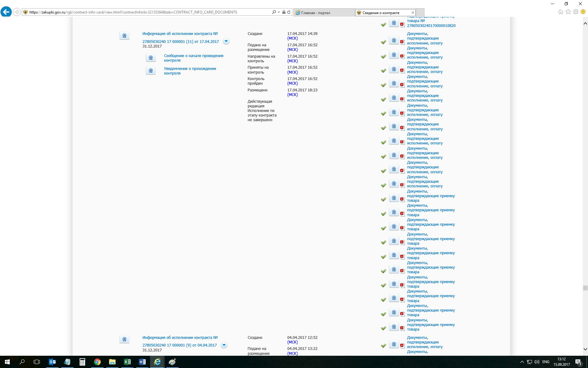Click signature icon beside 'Сообщение о начале проведения контроля'
The width and height of the screenshot is (588, 368).
coord(151,58)
